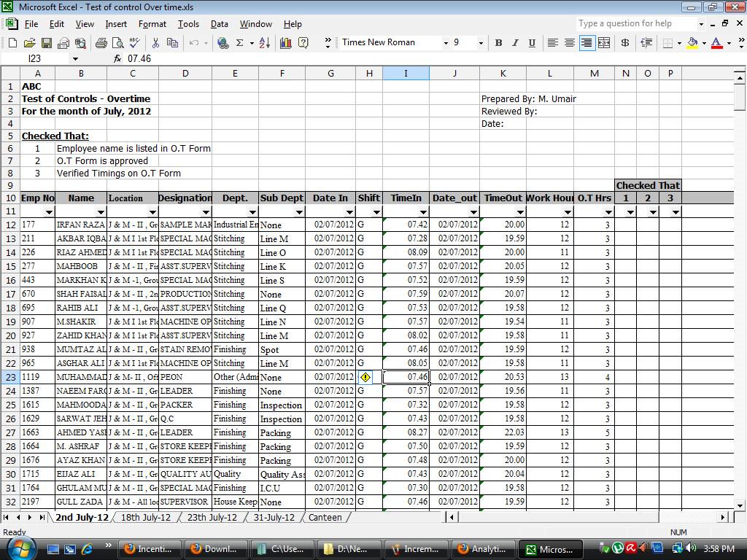The image size is (747, 560).
Task: Click the Incenti... taskbar button
Action: click(150, 549)
